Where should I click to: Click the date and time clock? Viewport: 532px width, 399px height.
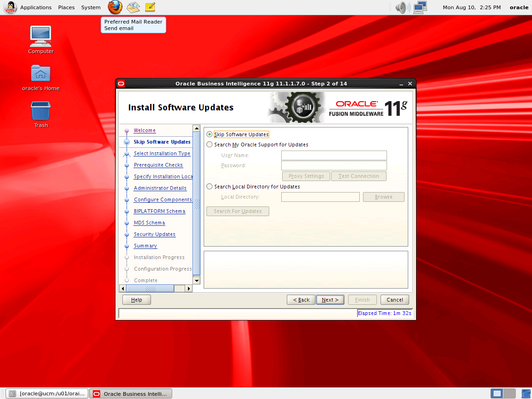(x=472, y=7)
